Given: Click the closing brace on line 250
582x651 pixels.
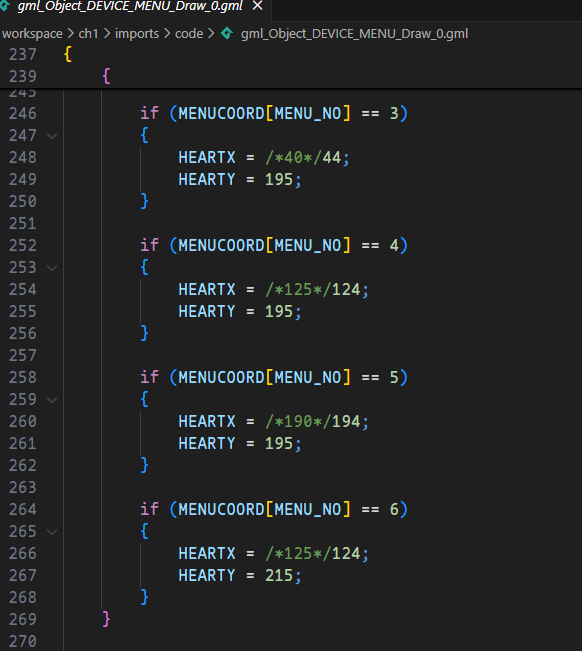Looking at the screenshot, I should [x=144, y=201].
